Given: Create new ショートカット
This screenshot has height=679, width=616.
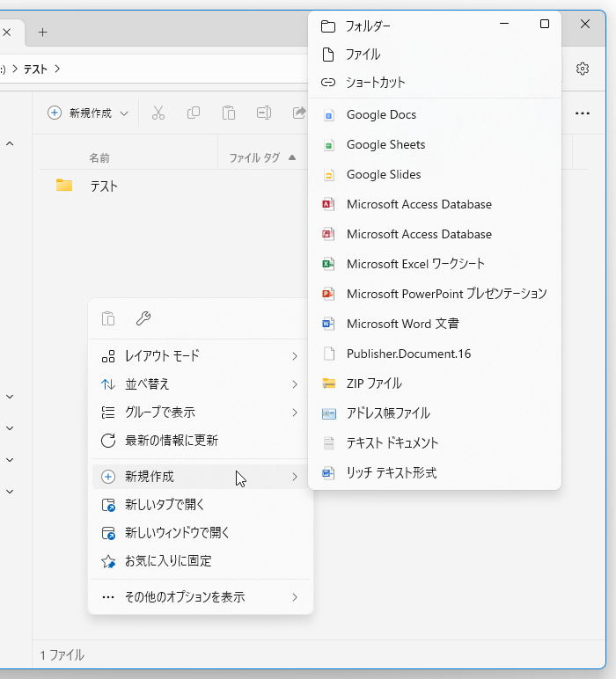Looking at the screenshot, I should (435, 83).
